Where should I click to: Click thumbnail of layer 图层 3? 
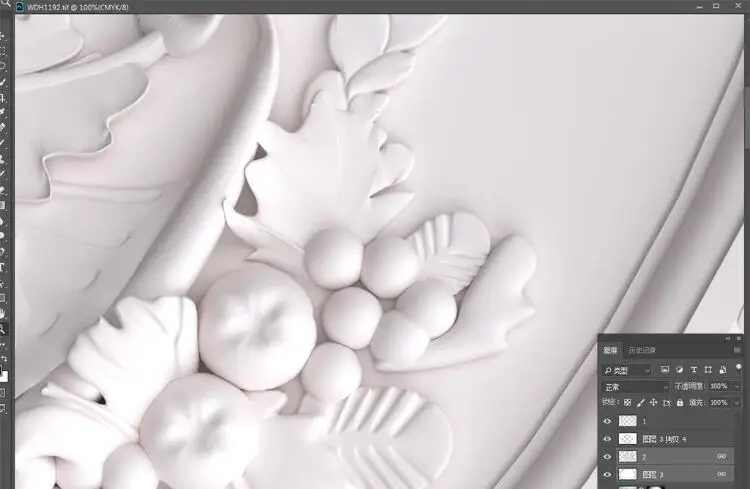[x=628, y=474]
